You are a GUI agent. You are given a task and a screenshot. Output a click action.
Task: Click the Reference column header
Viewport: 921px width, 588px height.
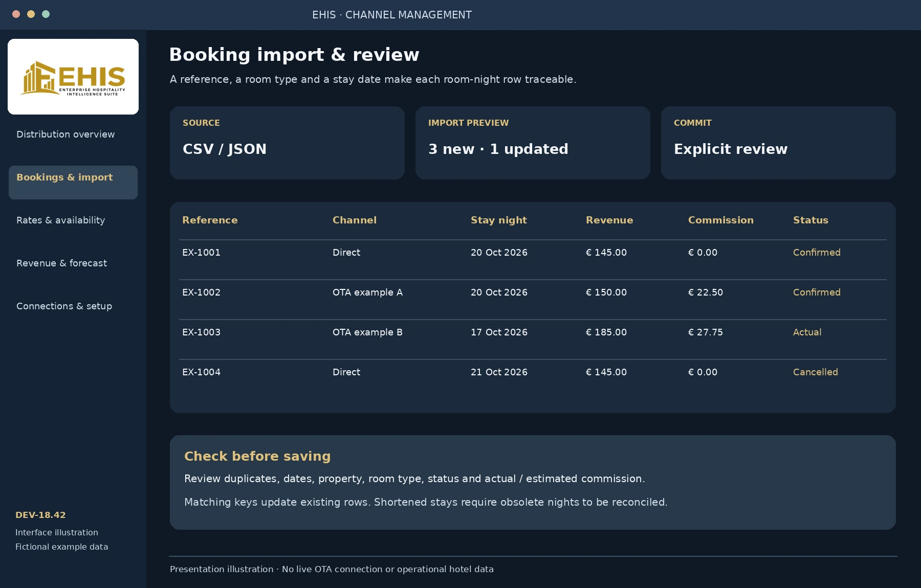pos(210,220)
